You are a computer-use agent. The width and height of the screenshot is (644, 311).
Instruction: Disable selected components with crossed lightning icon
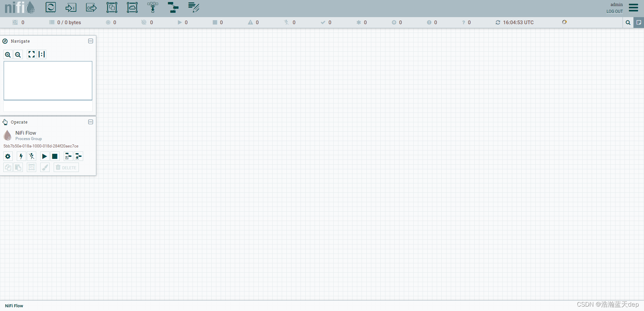pos(32,156)
